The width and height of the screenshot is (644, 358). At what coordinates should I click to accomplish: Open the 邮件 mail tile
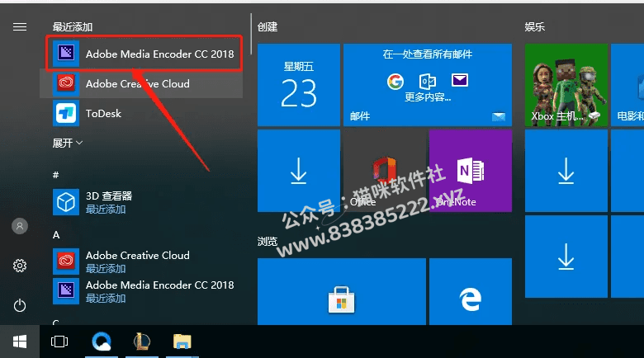point(428,85)
